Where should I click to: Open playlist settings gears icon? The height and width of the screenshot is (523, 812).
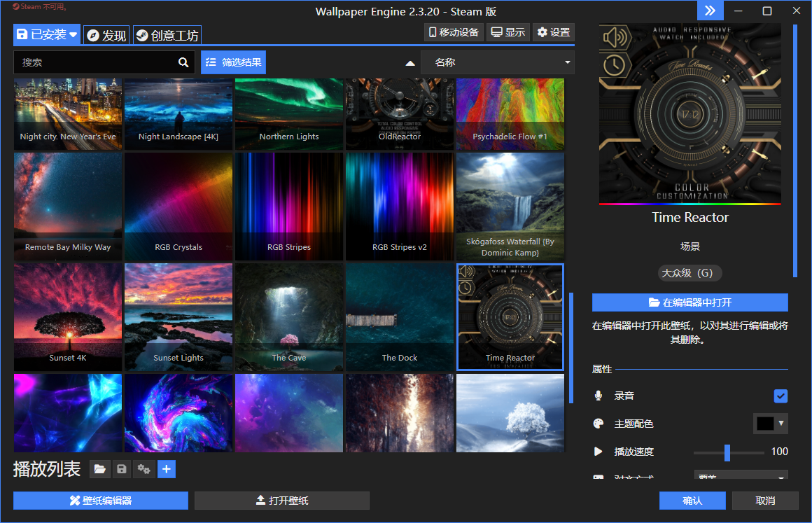(x=144, y=469)
